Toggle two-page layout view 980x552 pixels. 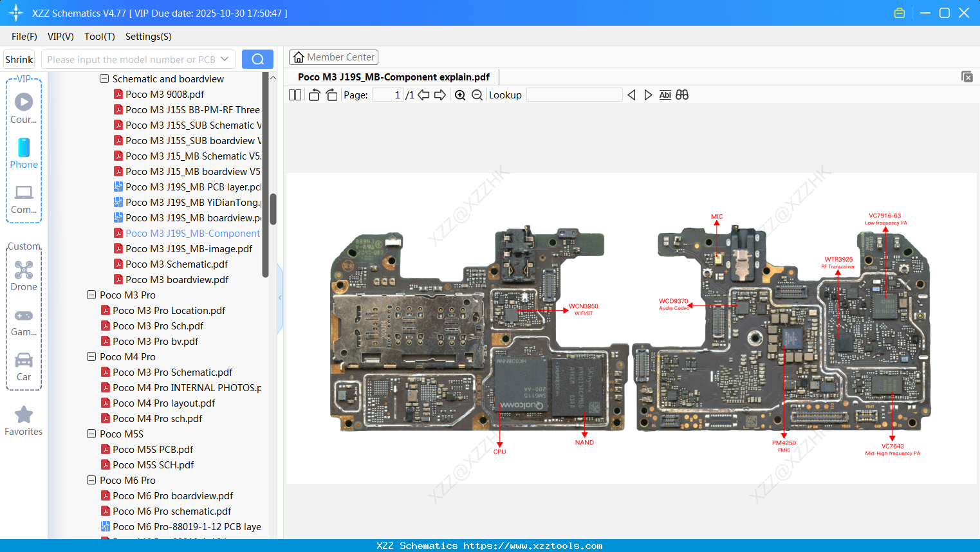coord(295,95)
